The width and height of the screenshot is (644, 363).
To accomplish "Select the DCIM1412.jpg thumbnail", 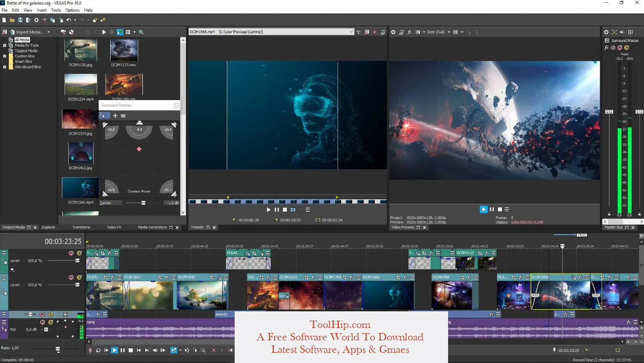I will pos(81,153).
